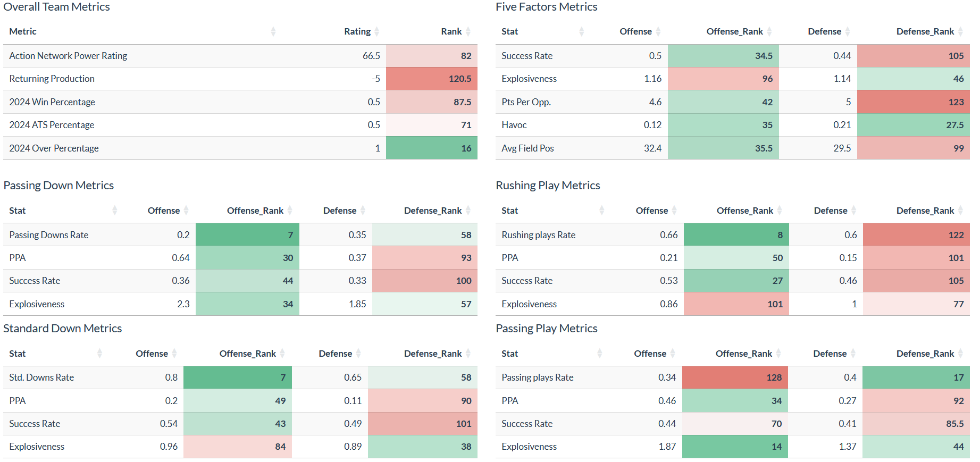Image resolution: width=980 pixels, height=462 pixels.
Task: Select Action Network Power Rating row
Action: coord(68,56)
